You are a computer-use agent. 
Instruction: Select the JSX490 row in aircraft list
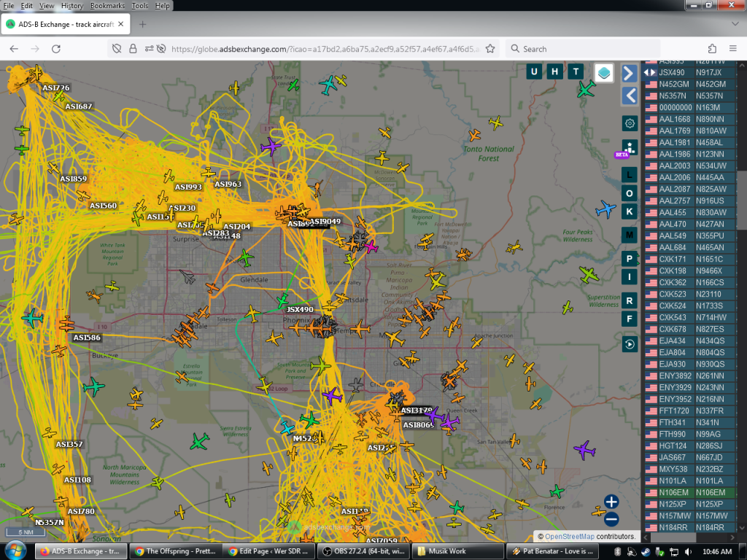(x=689, y=72)
